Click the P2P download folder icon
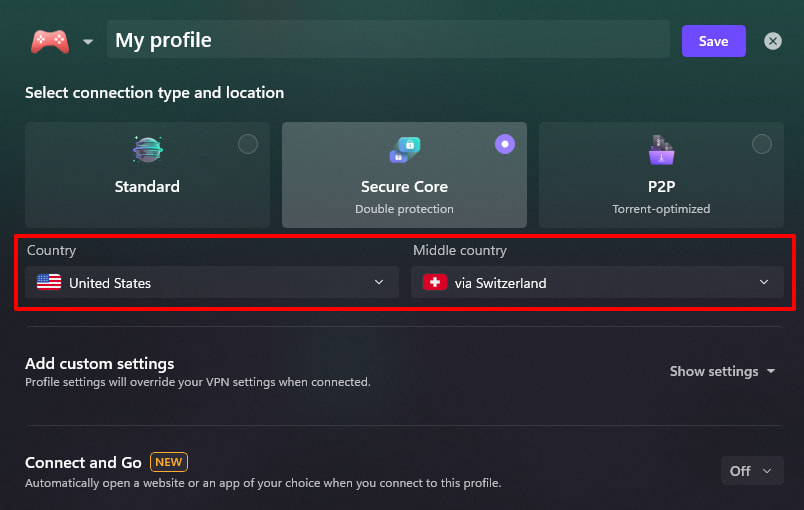 click(661, 150)
